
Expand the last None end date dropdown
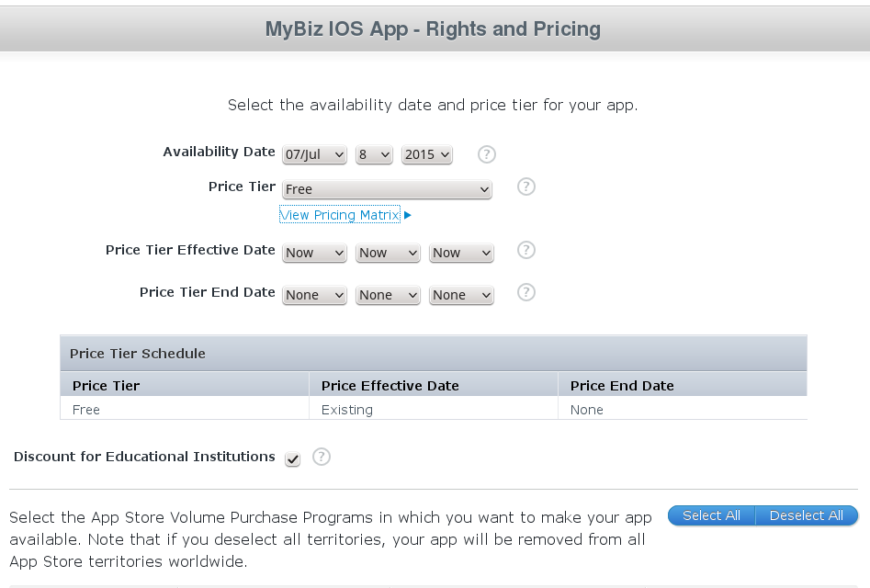460,294
